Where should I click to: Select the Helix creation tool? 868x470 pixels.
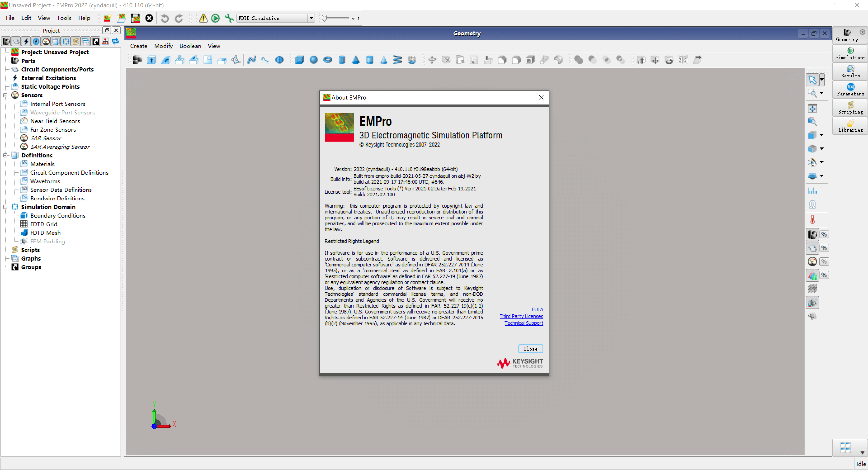[398, 60]
